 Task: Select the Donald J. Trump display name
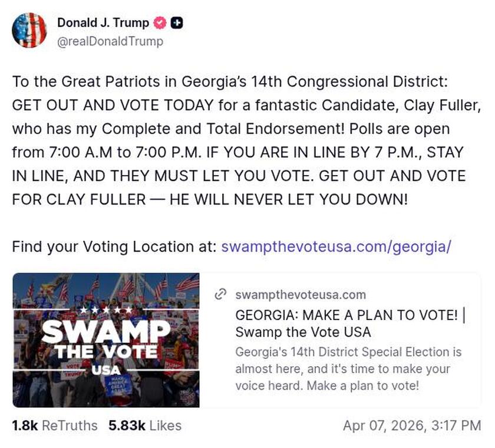click(x=103, y=23)
